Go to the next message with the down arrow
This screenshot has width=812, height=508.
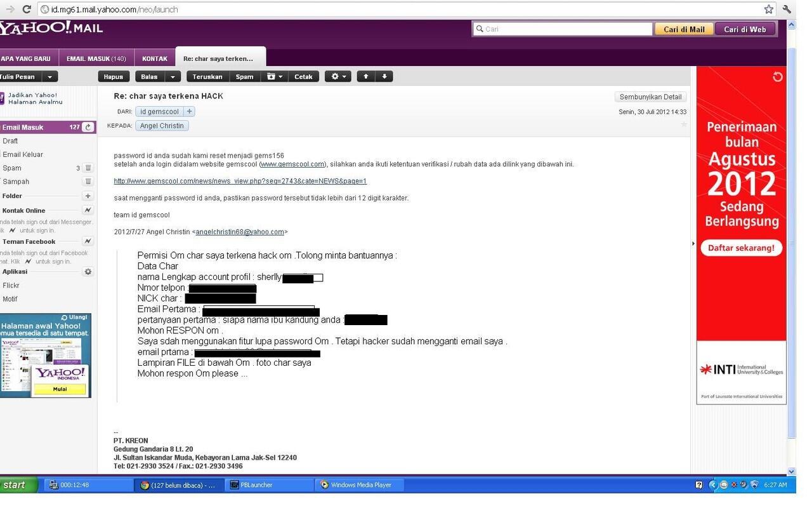tap(384, 77)
